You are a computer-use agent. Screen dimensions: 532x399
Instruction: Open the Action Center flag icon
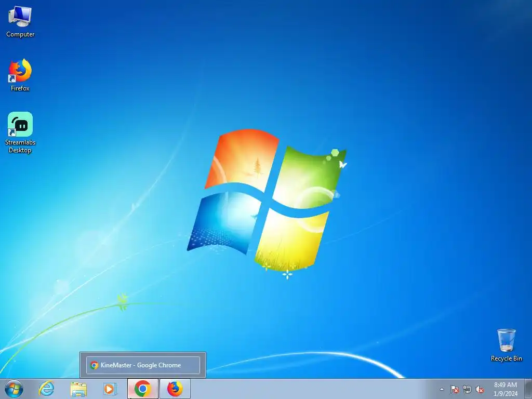(x=454, y=389)
